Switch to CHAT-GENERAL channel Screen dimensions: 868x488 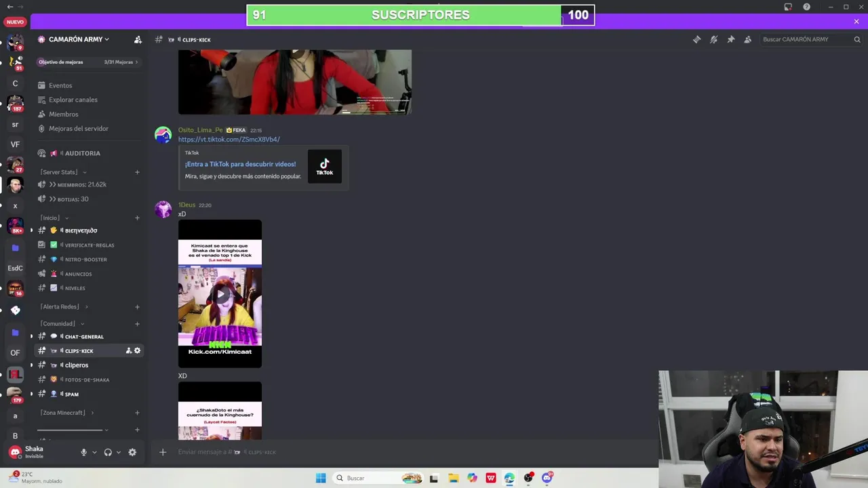point(89,336)
